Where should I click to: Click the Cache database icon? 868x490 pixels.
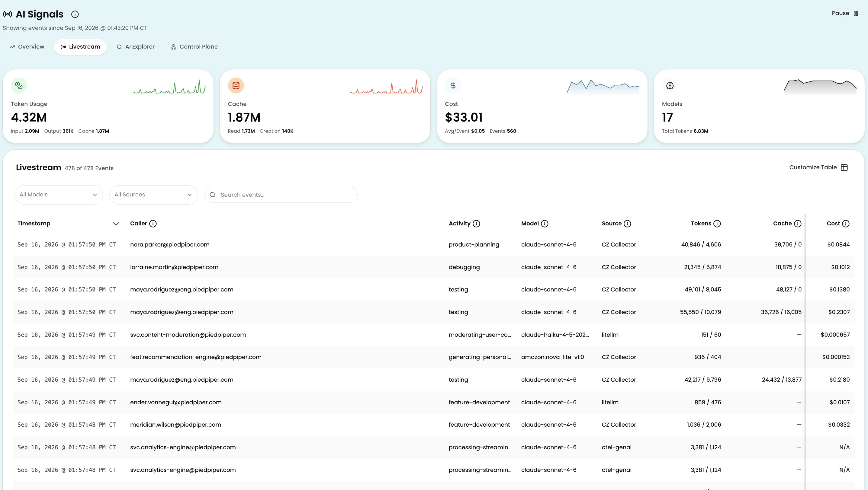coord(236,85)
